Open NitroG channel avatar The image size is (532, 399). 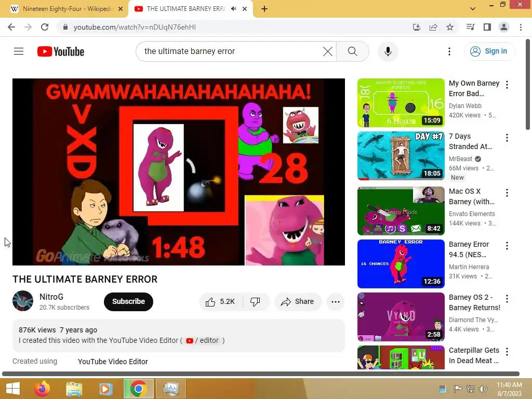click(x=23, y=301)
